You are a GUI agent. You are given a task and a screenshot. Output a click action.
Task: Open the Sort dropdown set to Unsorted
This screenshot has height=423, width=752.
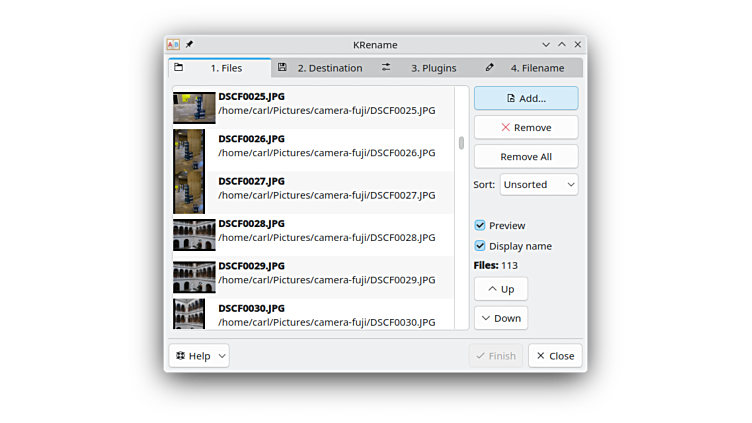[x=539, y=185]
